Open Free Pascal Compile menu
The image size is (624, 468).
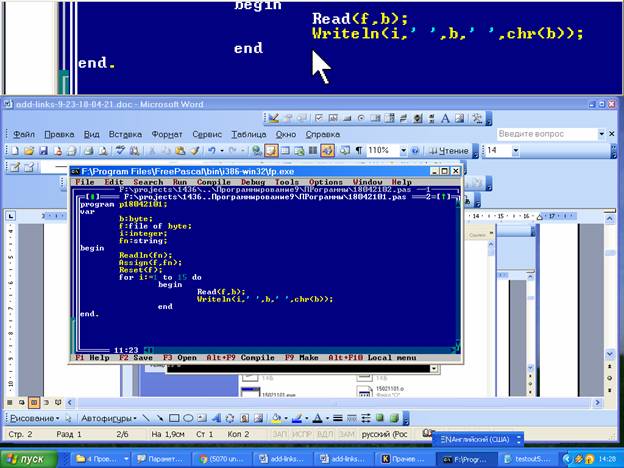tap(214, 182)
